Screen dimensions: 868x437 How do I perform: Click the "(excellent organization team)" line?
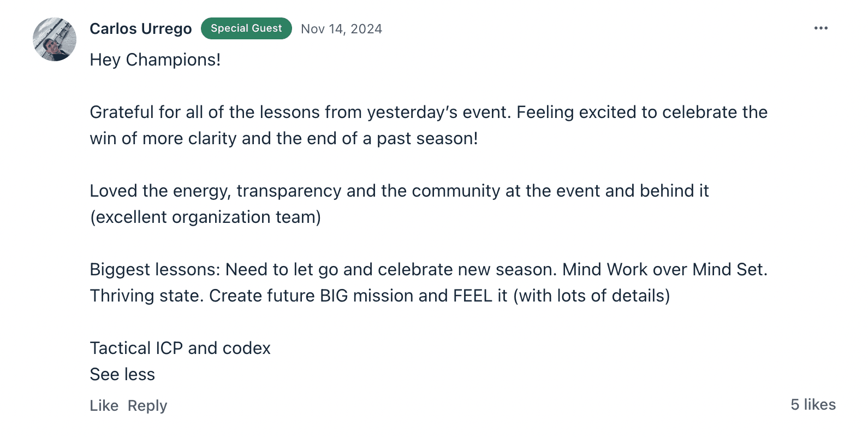tap(205, 217)
